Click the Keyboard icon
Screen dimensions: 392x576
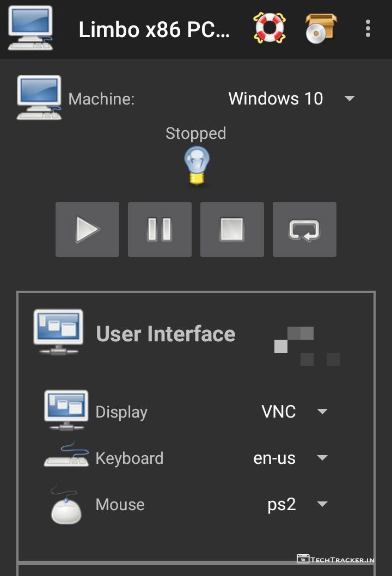coord(66,456)
